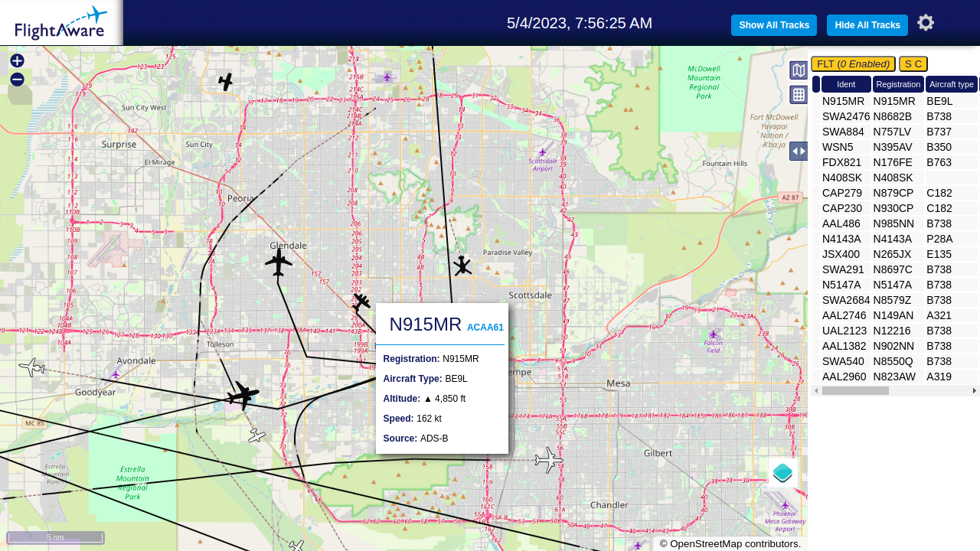The width and height of the screenshot is (980, 551).
Task: Select the N915MR row in table
Action: [x=895, y=101]
